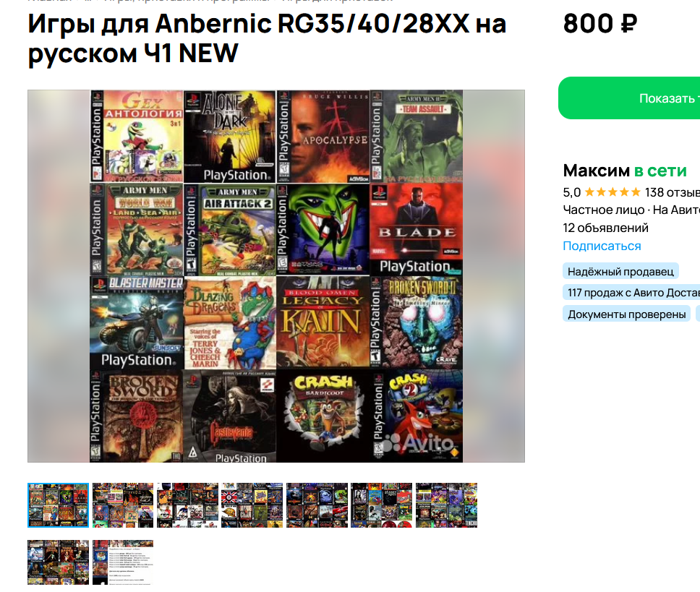Select the sixth gallery thumbnail
The image size is (700, 592).
[x=381, y=505]
